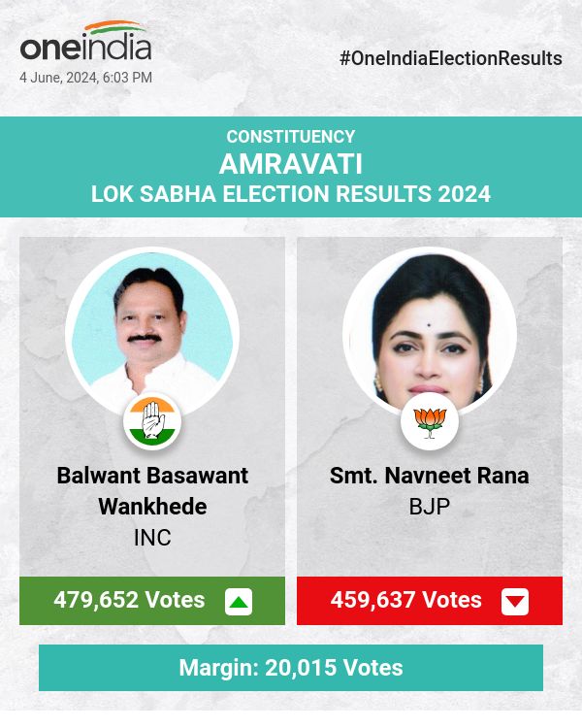Screen dimensions: 582x728
Task: Click the CONSTITUENCY header label
Action: coord(291,137)
